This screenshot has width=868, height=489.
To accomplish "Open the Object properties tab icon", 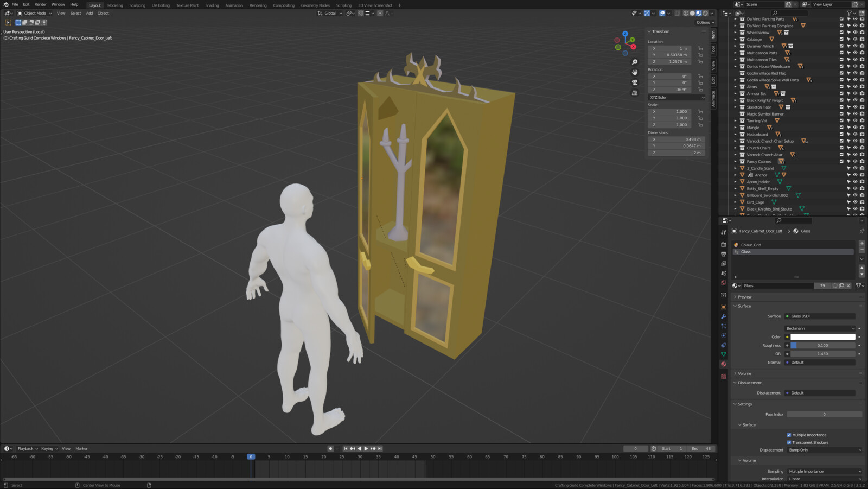I will coord(723,307).
